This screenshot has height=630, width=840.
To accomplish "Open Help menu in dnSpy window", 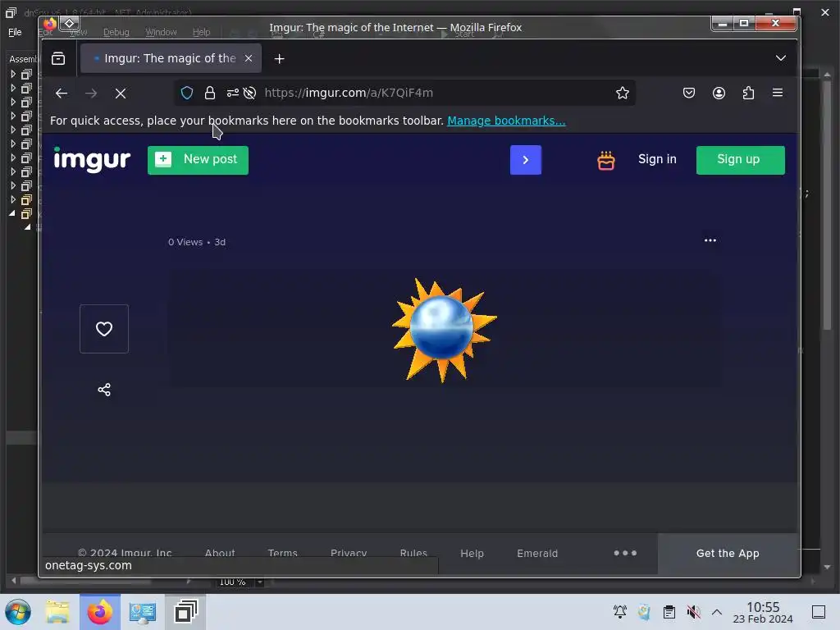I will [202, 32].
